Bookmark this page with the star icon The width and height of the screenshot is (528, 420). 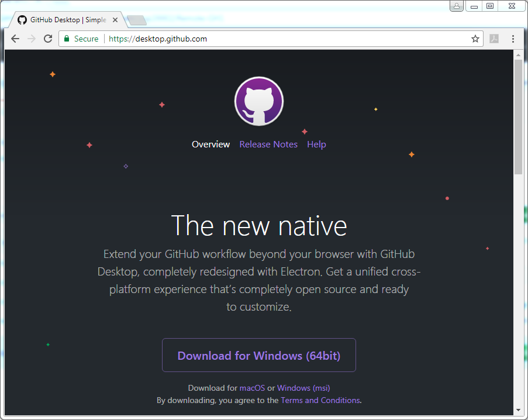tap(475, 39)
